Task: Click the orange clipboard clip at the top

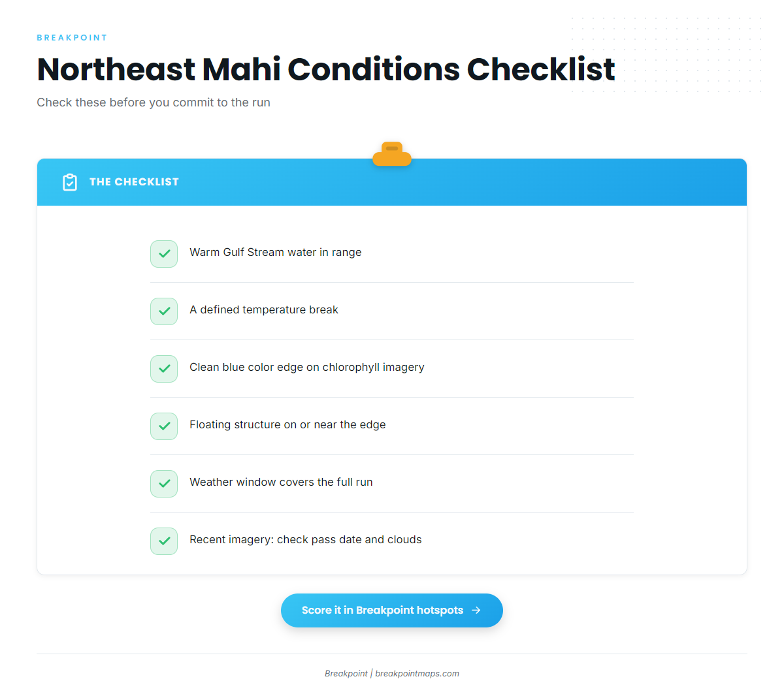Action: (392, 154)
